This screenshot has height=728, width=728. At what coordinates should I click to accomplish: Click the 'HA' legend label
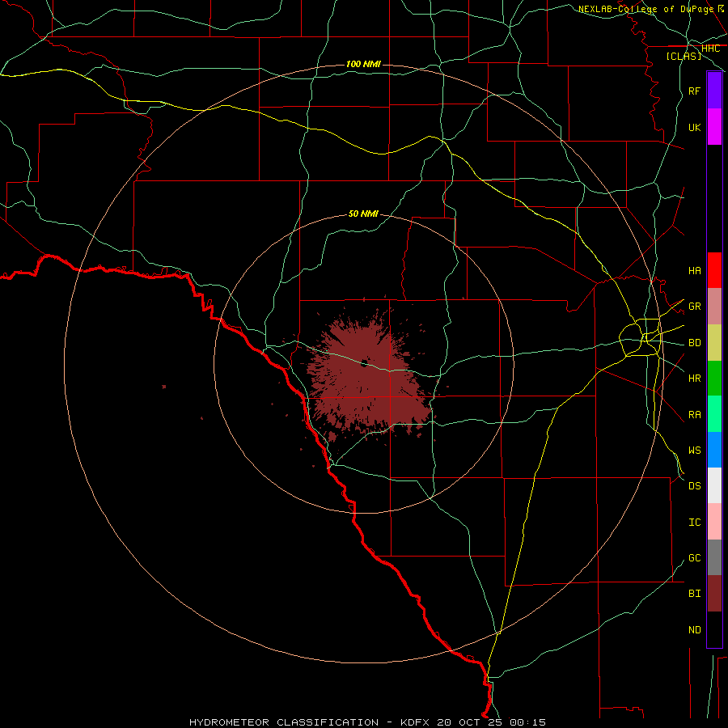(x=694, y=270)
